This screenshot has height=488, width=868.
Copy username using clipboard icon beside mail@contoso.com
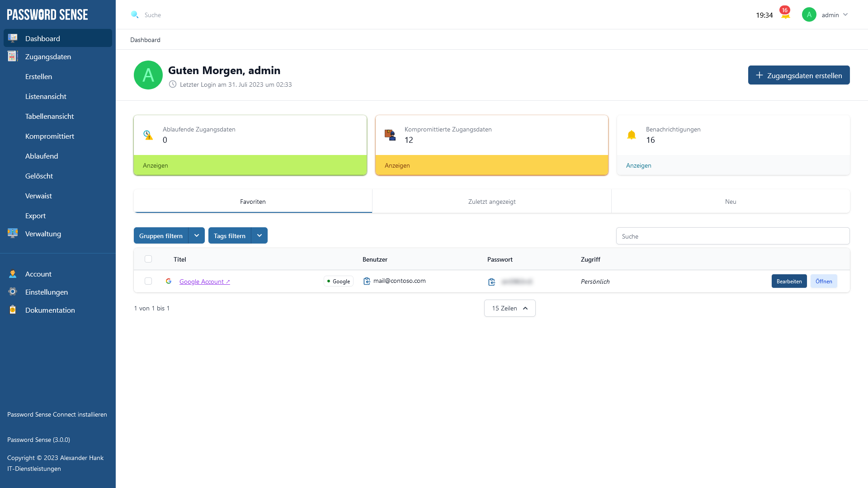click(x=367, y=281)
